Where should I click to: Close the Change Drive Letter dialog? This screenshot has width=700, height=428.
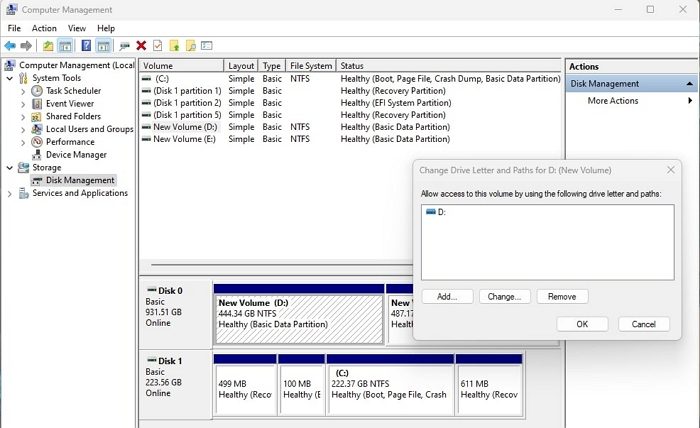[671, 170]
